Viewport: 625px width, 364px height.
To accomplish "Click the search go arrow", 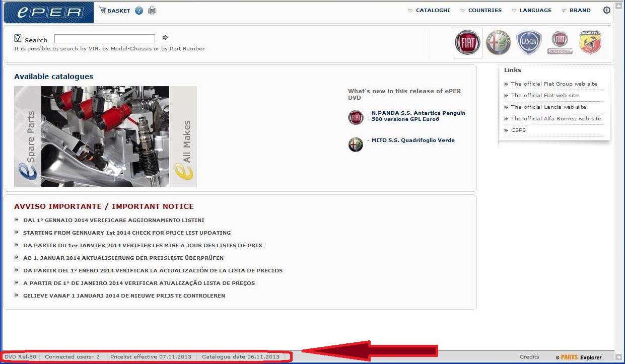I will pos(165,38).
